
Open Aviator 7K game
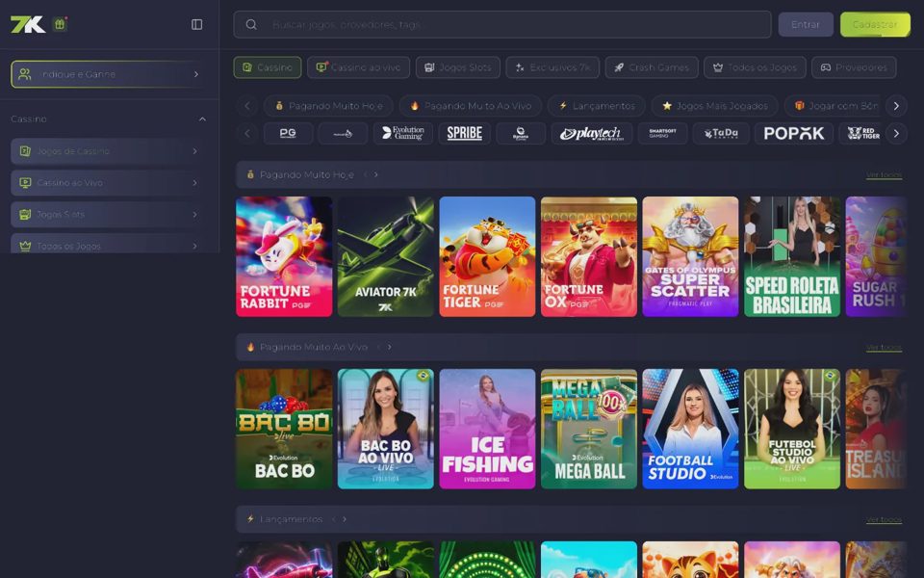[x=385, y=256]
